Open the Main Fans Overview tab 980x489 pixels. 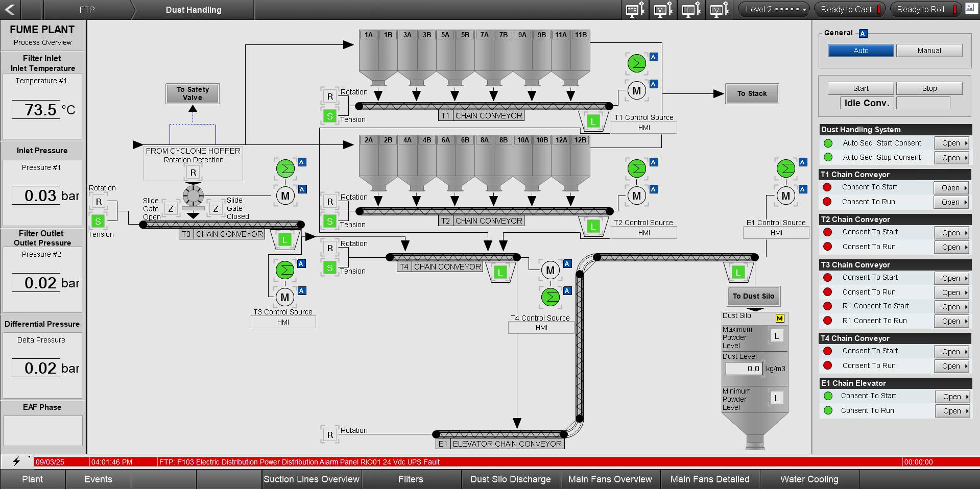point(610,479)
